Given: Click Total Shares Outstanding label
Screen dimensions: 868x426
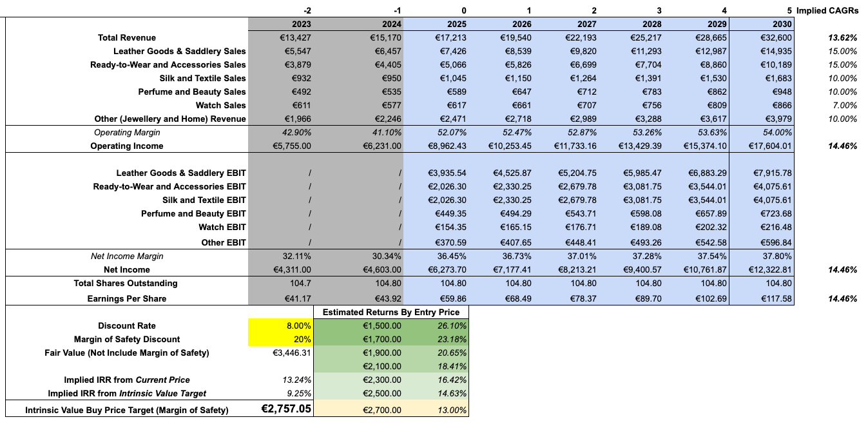Looking at the screenshot, I should tap(126, 283).
